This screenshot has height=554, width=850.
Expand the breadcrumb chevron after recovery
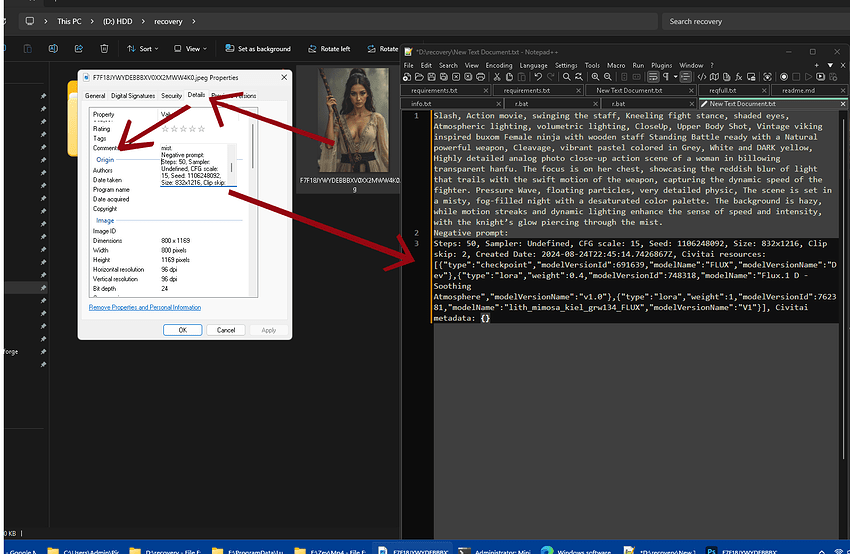(x=194, y=21)
